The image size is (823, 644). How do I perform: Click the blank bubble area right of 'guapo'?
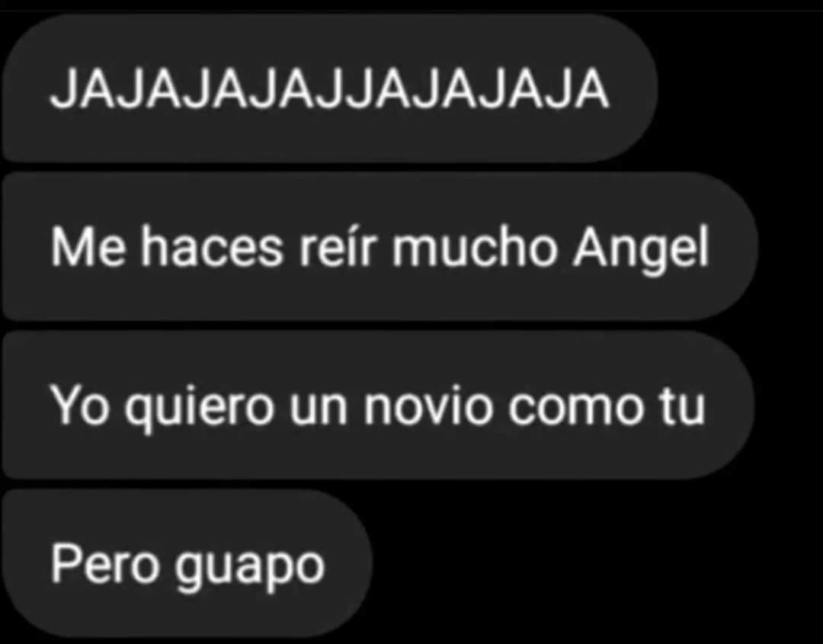click(347, 564)
